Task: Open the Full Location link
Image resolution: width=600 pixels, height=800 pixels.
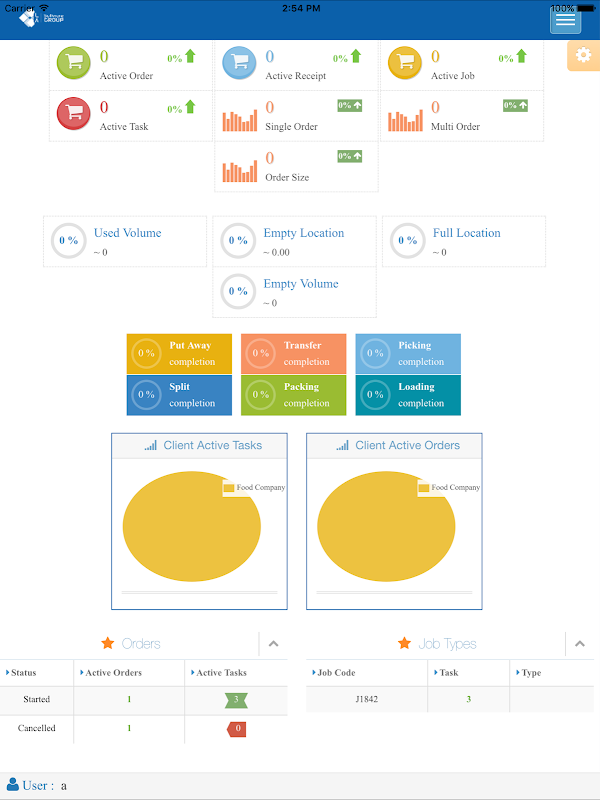Action: point(467,233)
